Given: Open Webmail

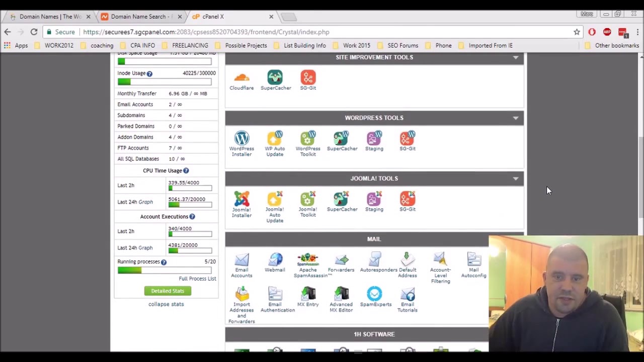Looking at the screenshot, I should point(275,263).
